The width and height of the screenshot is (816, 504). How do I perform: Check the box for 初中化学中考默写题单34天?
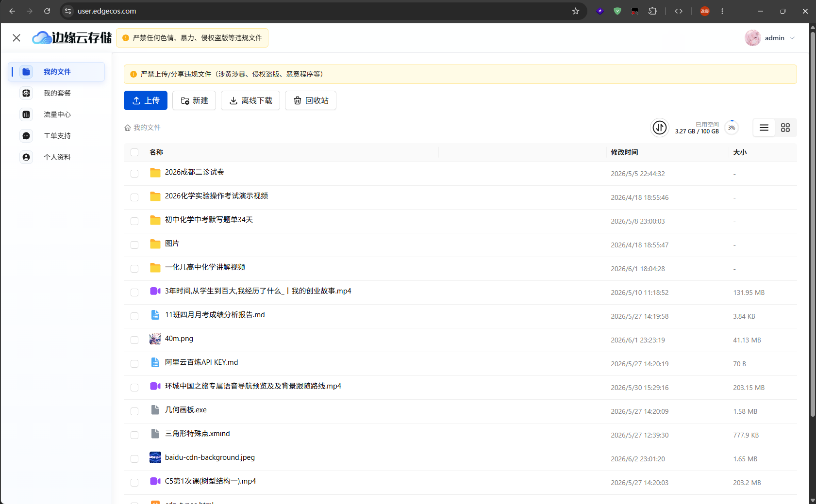[134, 221]
